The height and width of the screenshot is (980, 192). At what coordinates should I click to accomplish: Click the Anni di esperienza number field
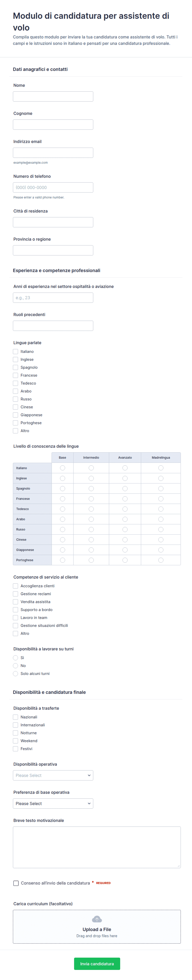pos(53,297)
